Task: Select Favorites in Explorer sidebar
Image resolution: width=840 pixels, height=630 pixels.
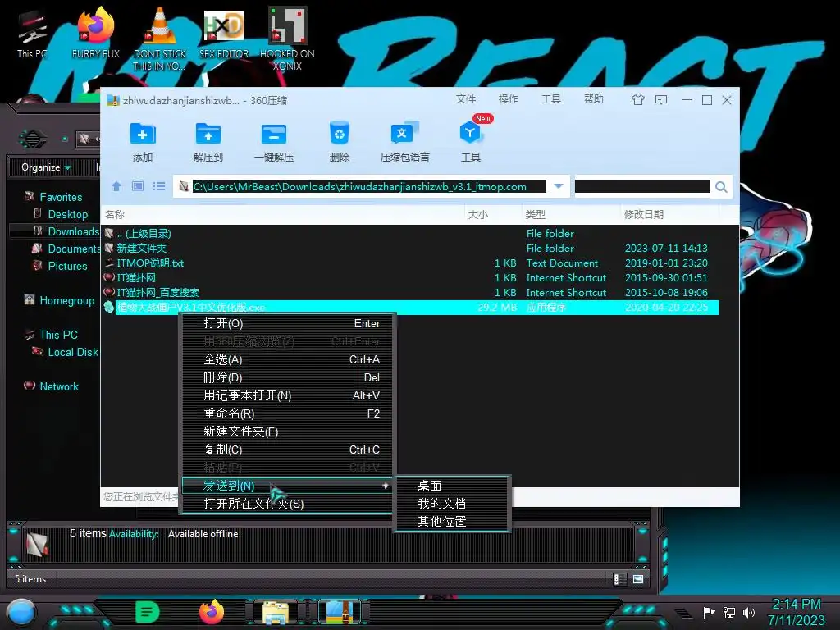Action: (61, 197)
